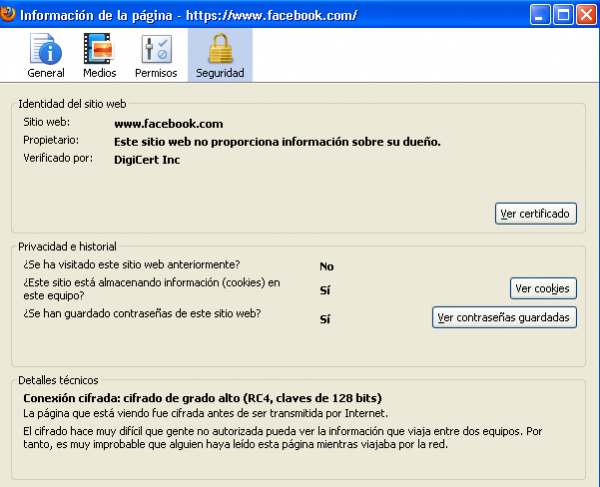Click the www.facebook.com site name text

168,124
